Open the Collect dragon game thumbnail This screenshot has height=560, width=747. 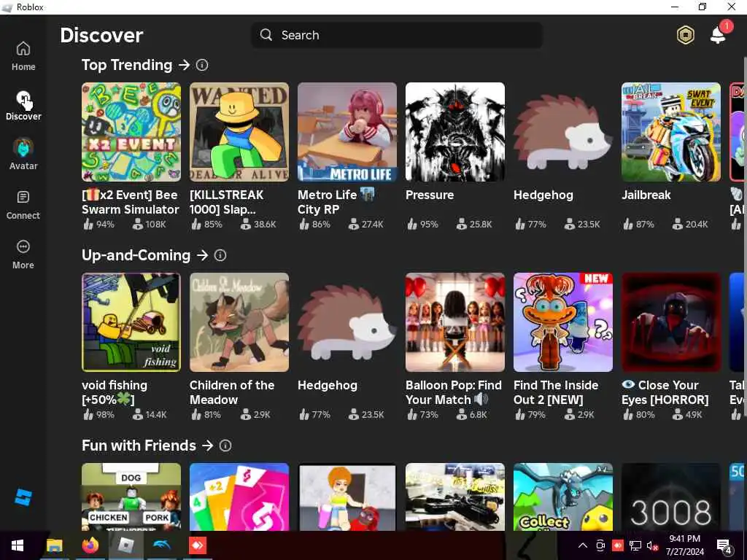563,497
